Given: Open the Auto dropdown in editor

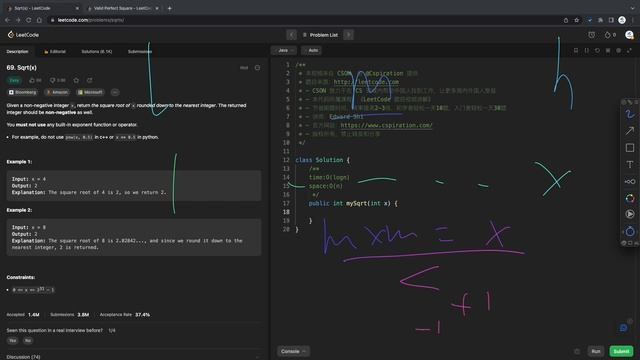Looking at the screenshot, I should 312,50.
